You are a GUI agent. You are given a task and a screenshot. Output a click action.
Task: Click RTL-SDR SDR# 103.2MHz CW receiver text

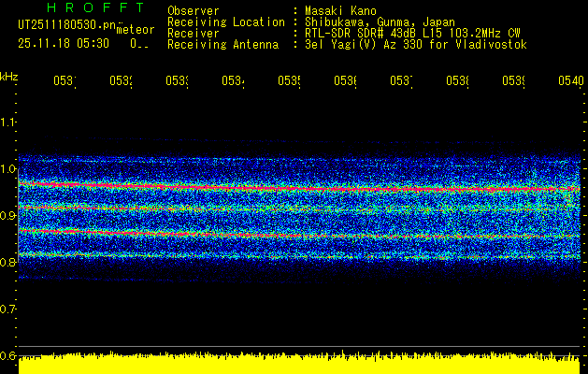(412, 34)
